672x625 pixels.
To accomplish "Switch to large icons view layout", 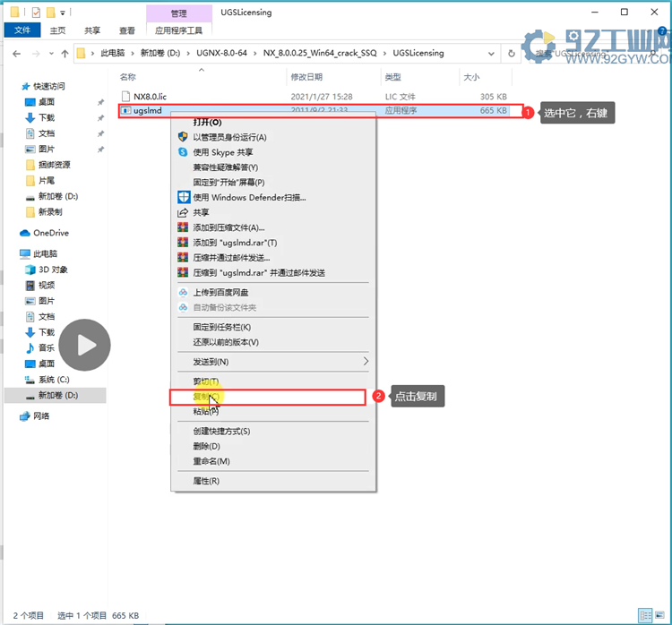I will coord(659,615).
